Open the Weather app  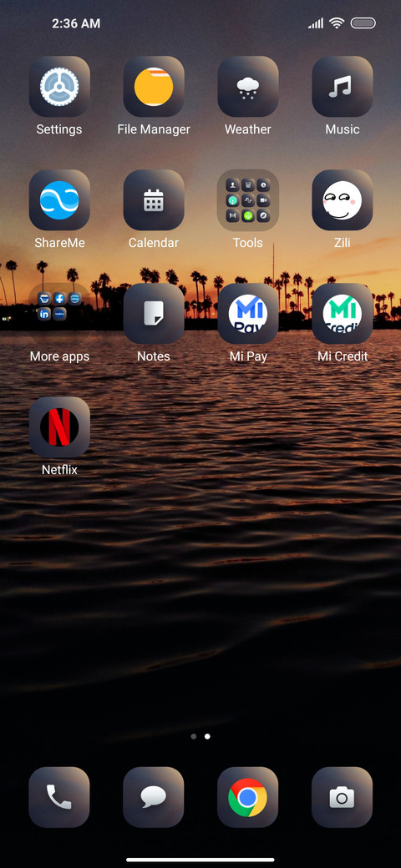pyautogui.click(x=247, y=86)
